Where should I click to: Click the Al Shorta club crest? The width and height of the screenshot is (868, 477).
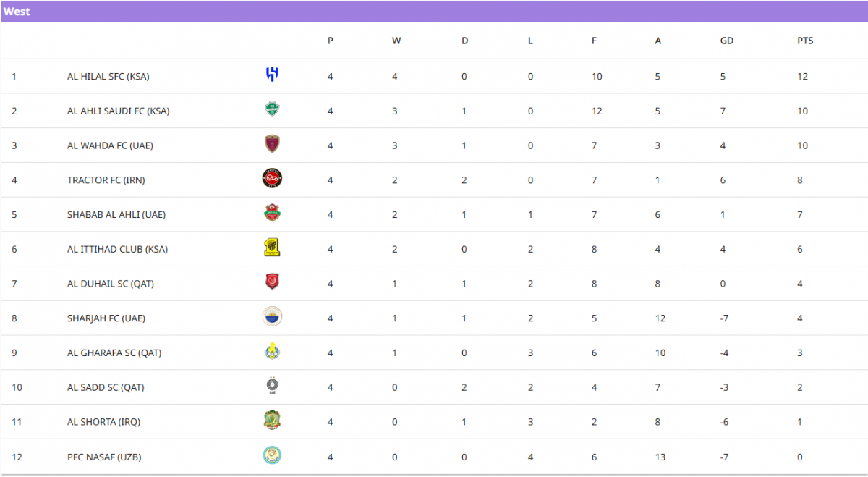point(272,421)
